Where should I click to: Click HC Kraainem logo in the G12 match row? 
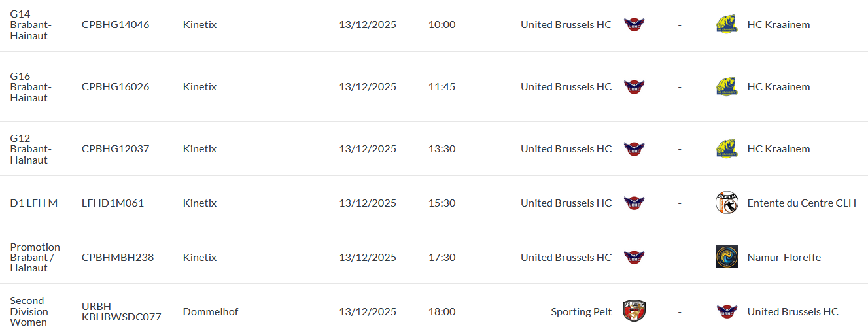pos(727,149)
